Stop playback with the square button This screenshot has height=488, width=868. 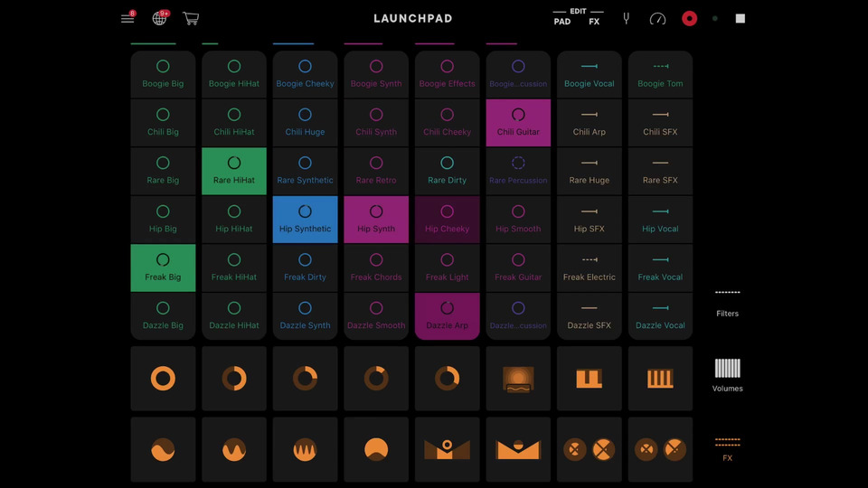[x=741, y=18]
